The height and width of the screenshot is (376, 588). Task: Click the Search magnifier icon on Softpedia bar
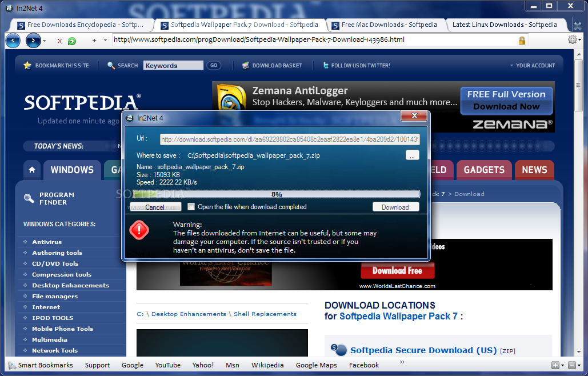click(111, 65)
